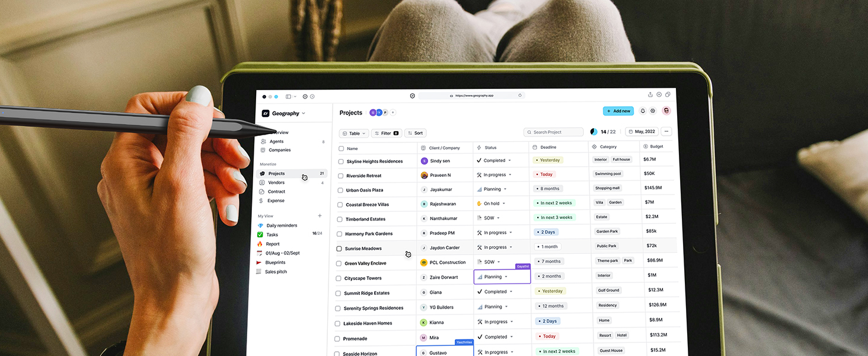
Task: Click the "8 months" deadline tag
Action: point(548,189)
